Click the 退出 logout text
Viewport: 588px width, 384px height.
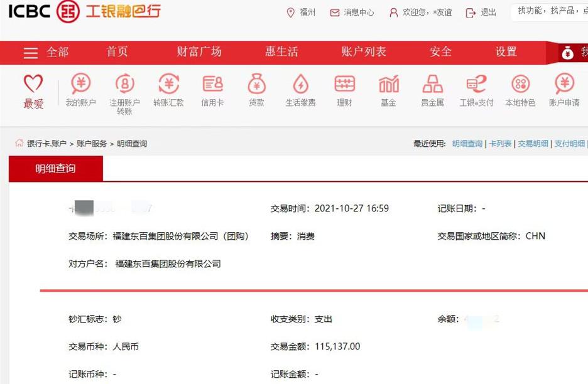coord(489,13)
